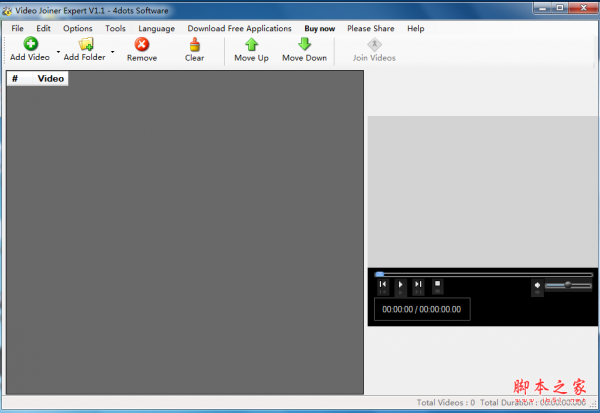Image resolution: width=600 pixels, height=413 pixels.
Task: Expand the Add Folder dropdown arrow
Action: [112, 51]
